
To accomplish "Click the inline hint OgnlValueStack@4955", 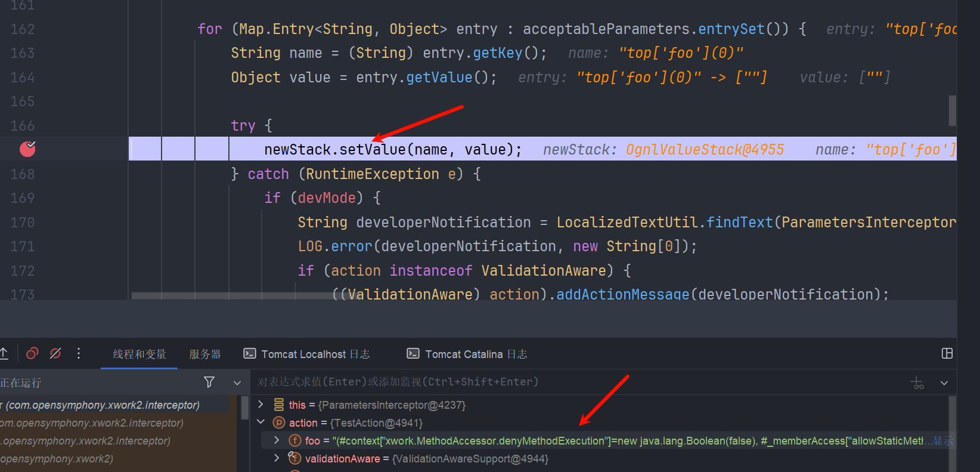I will click(x=705, y=150).
